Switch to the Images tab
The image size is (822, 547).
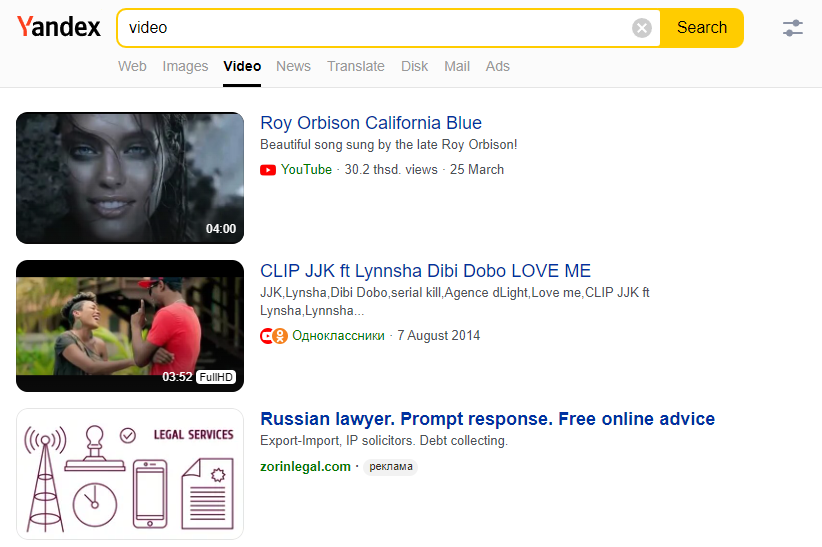(x=185, y=66)
